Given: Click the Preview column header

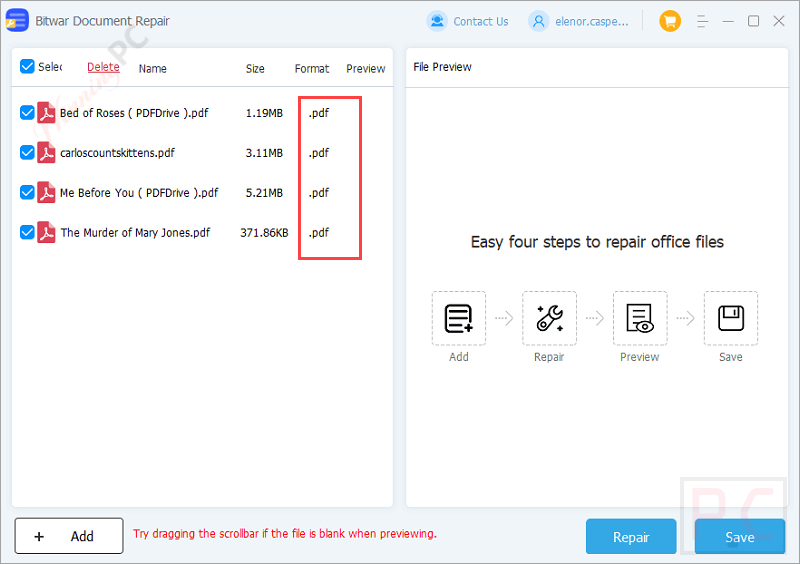Looking at the screenshot, I should [x=366, y=68].
